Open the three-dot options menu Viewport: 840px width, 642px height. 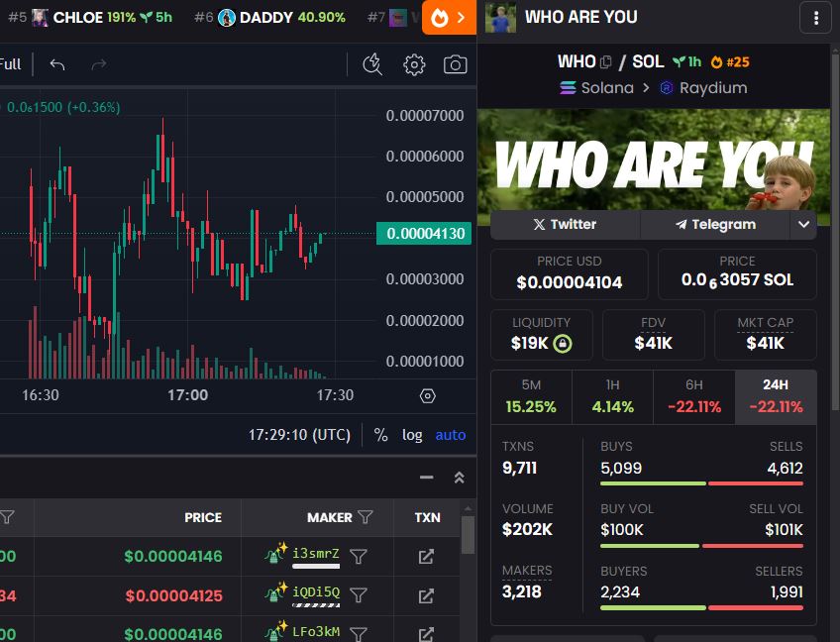point(816,18)
